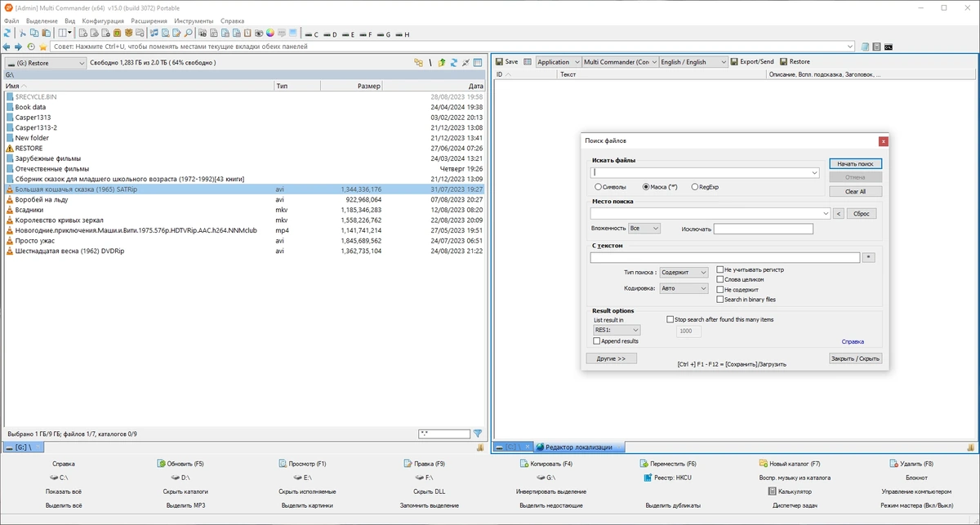Open the Расширения menu

click(x=149, y=20)
